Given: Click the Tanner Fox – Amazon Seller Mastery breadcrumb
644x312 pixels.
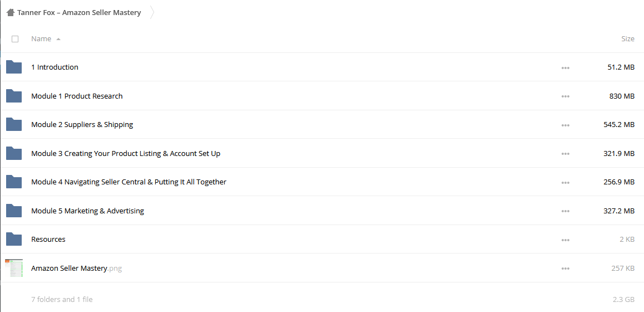Looking at the screenshot, I should (x=79, y=12).
